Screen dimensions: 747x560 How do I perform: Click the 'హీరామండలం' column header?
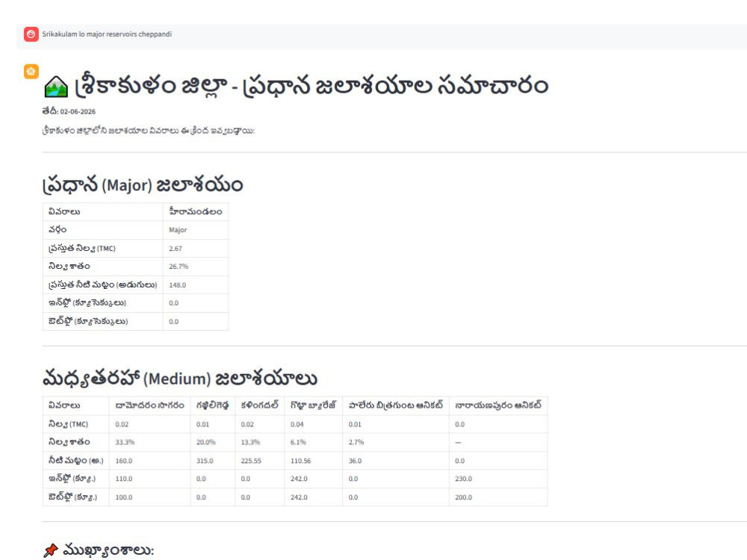point(195,211)
